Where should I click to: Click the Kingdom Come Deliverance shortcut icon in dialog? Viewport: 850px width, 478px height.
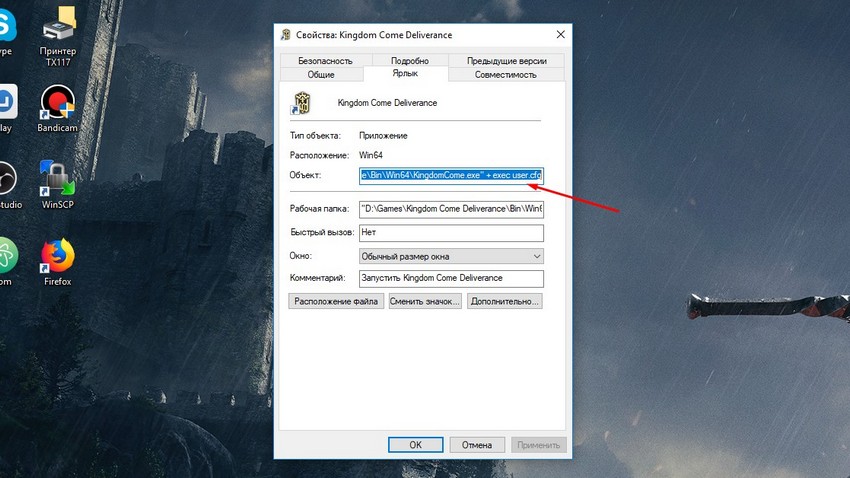[301, 103]
